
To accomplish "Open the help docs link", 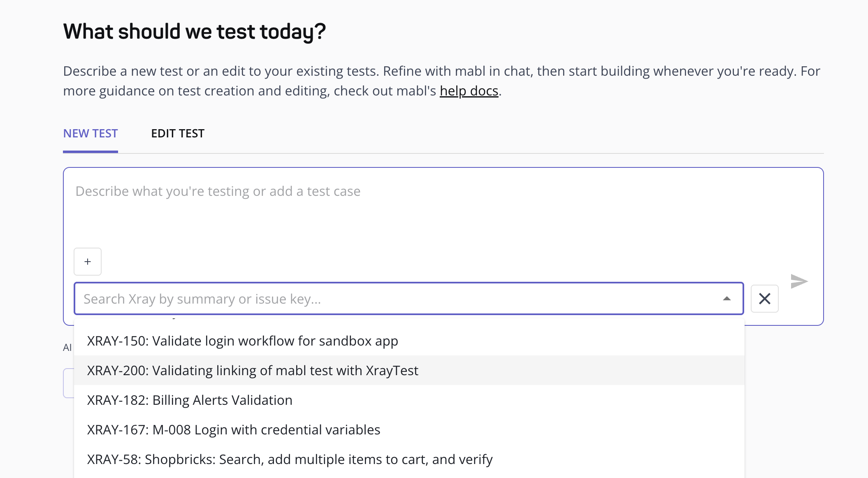I will (469, 91).
